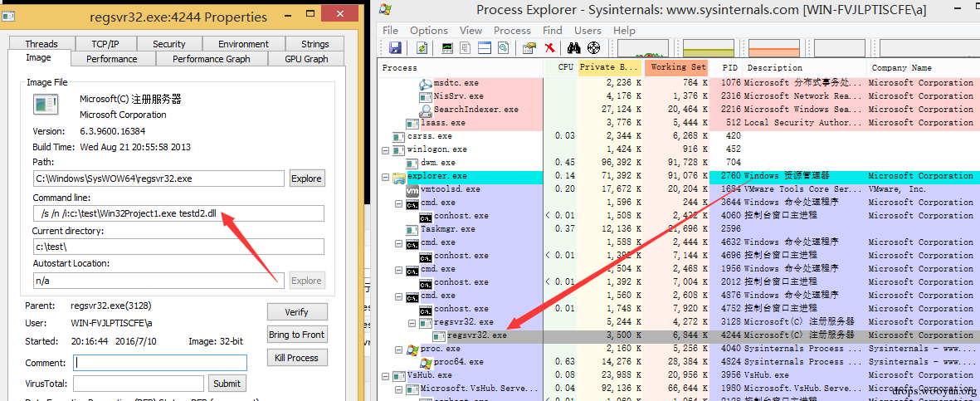Open the Process menu

(x=512, y=30)
